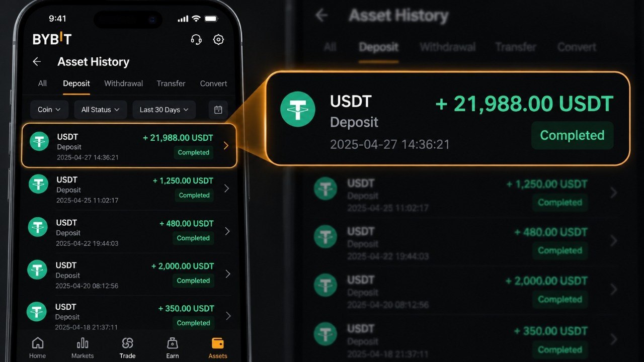The width and height of the screenshot is (644, 362).
Task: Expand the All Status filter dropdown
Action: pyautogui.click(x=101, y=110)
